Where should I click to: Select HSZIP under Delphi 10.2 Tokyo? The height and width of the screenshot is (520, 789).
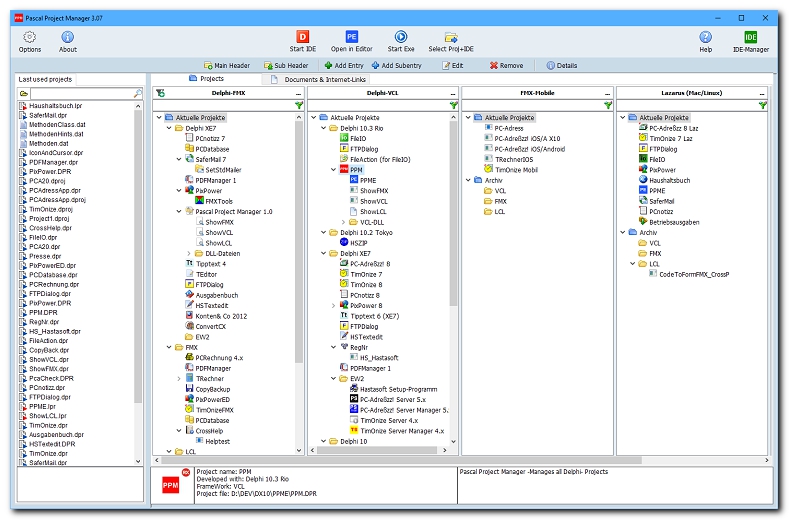coord(358,243)
